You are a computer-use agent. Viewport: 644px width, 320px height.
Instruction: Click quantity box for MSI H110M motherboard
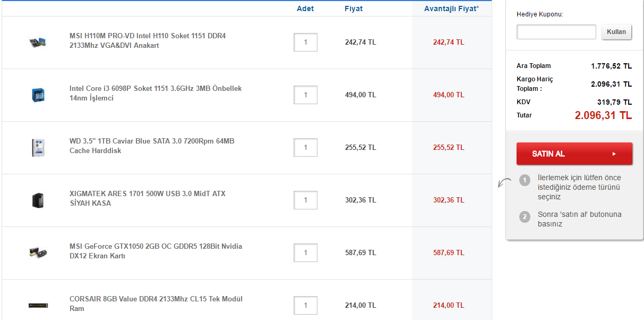(x=305, y=42)
